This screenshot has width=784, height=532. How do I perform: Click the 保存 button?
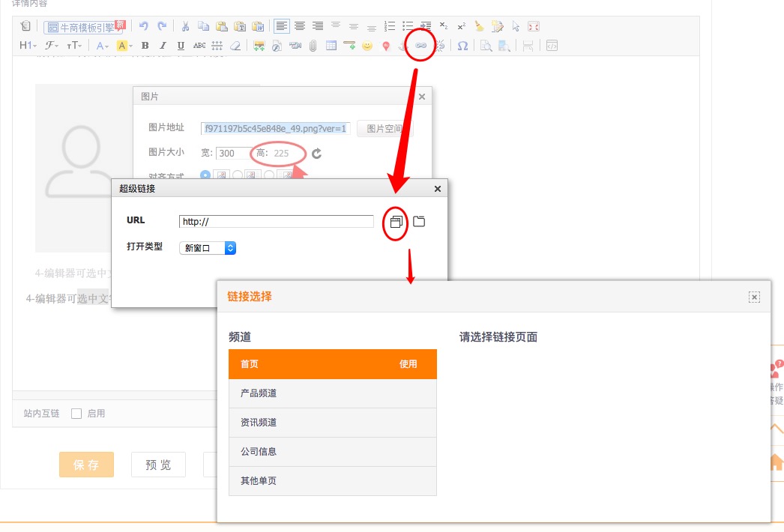tap(86, 465)
